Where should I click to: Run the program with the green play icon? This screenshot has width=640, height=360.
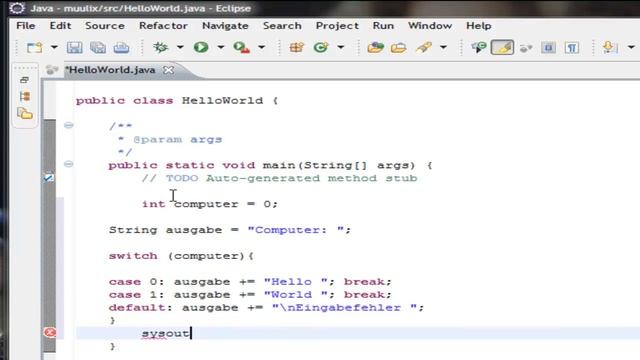(201, 47)
